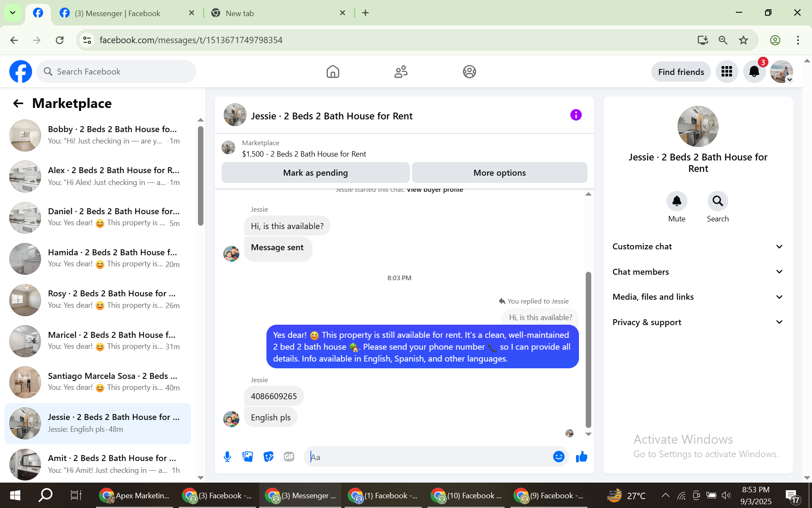
Task: Open Chrome three-dot menu
Action: coord(798,40)
